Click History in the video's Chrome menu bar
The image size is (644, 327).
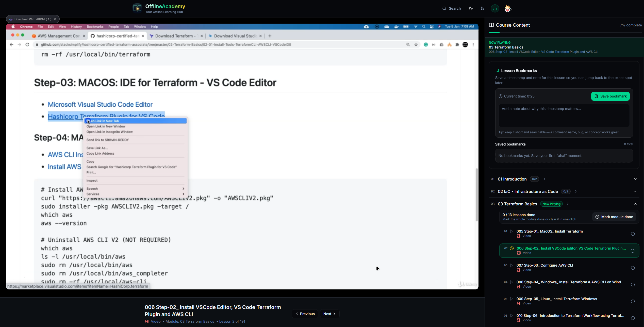coord(76,27)
